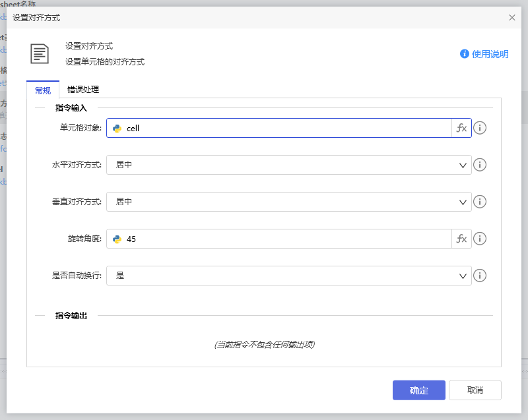This screenshot has height=420, width=528.
Task: Open the 使用说明 help link
Action: click(484, 54)
